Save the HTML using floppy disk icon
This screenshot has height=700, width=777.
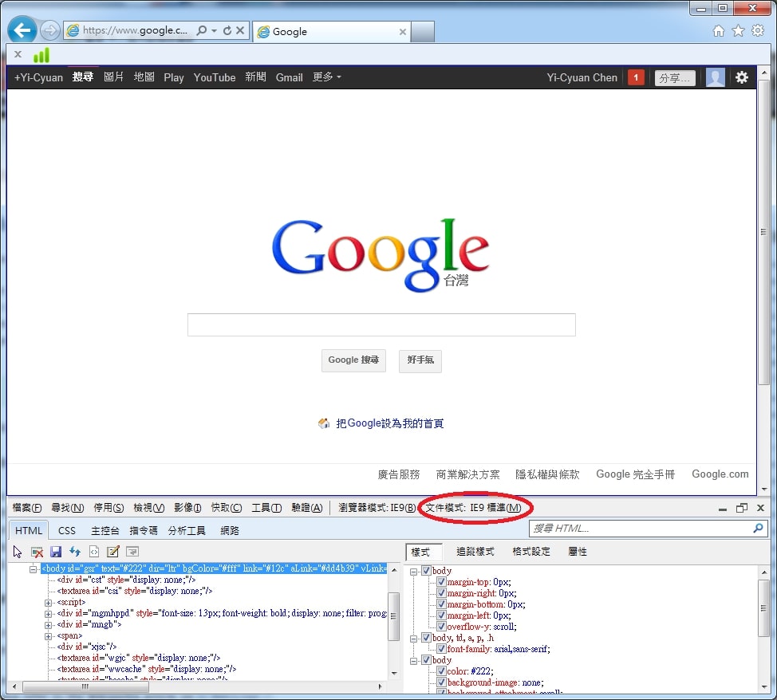[x=56, y=552]
